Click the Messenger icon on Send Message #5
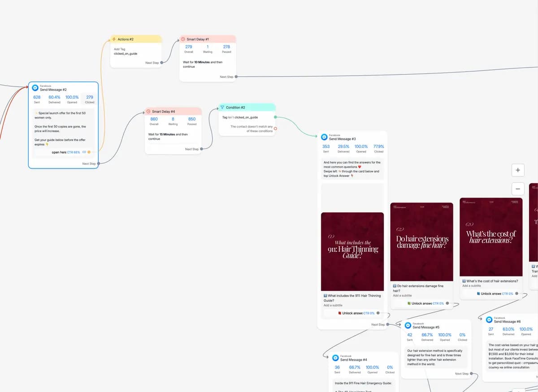Screen dimensions: 538x392 click(x=408, y=326)
